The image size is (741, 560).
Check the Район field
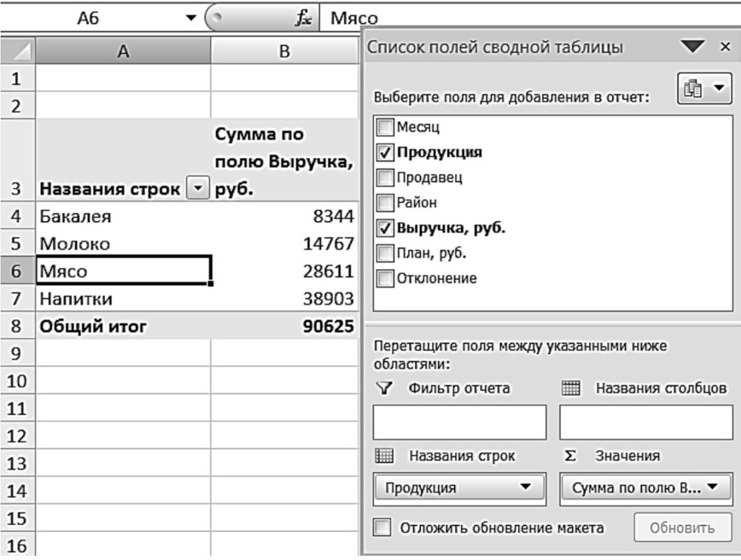385,202
